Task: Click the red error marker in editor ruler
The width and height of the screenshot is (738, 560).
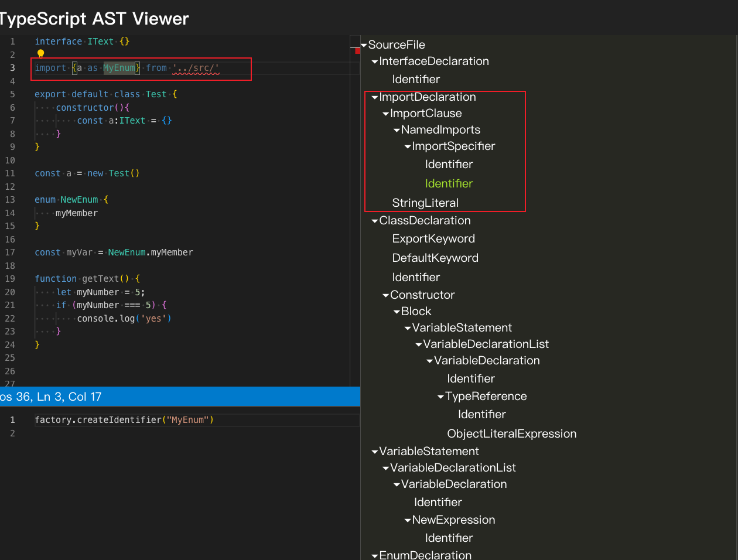Action: pos(357,51)
